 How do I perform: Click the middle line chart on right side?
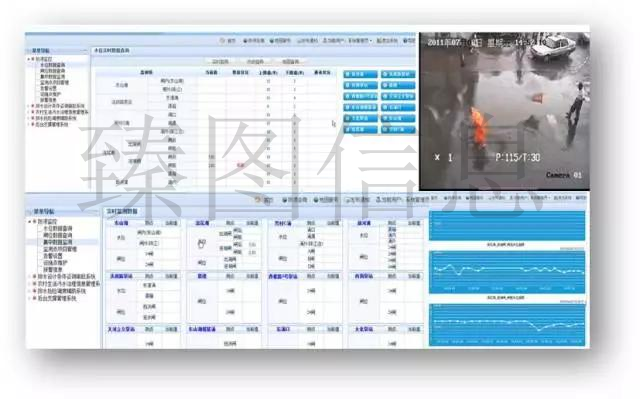(507, 272)
